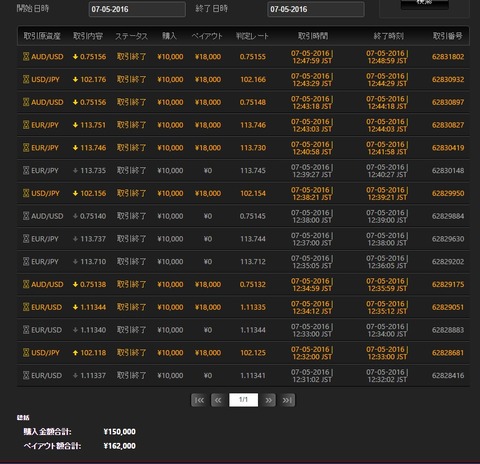Click the hourglass icon for trade 62828681
The height and width of the screenshot is (464, 480).
[26, 353]
